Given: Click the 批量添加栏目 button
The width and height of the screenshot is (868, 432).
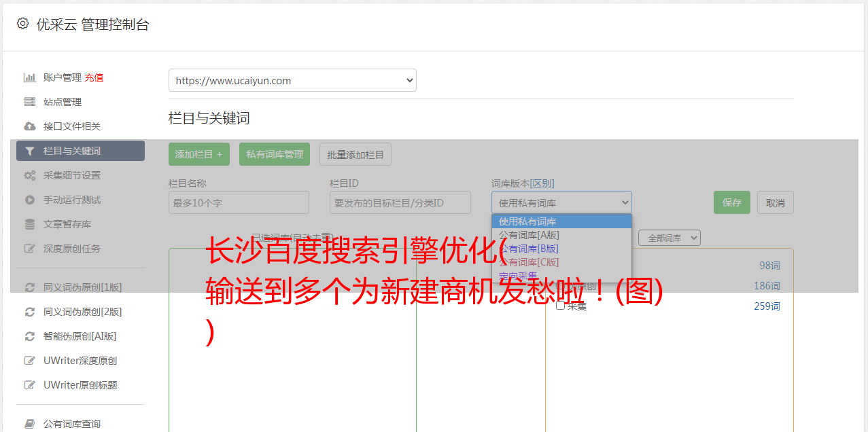Looking at the screenshot, I should [x=355, y=154].
